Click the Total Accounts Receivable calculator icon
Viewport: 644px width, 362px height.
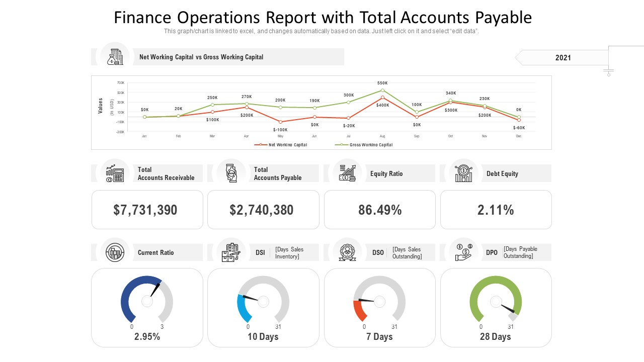tap(115, 173)
